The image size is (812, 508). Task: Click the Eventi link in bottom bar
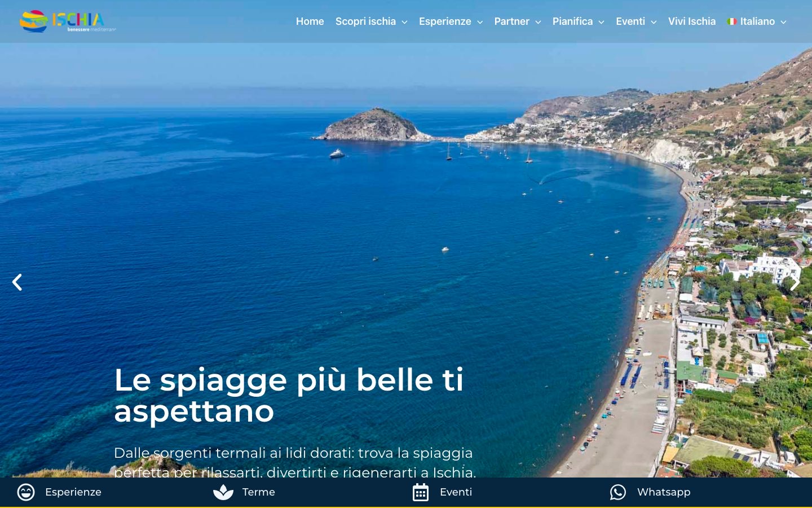tap(456, 492)
